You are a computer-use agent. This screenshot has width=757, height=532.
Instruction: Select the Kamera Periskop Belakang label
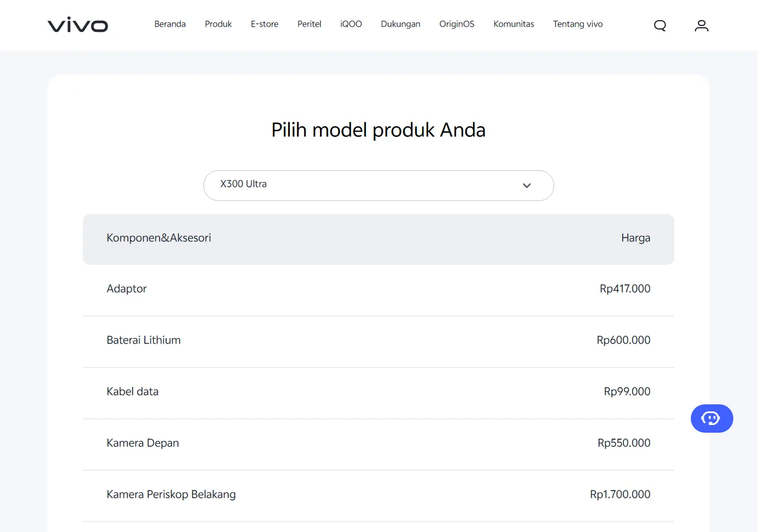[171, 495]
